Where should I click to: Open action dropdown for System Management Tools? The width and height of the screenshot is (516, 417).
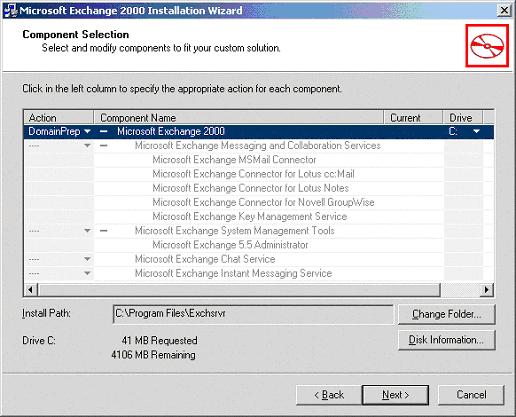coord(87,231)
